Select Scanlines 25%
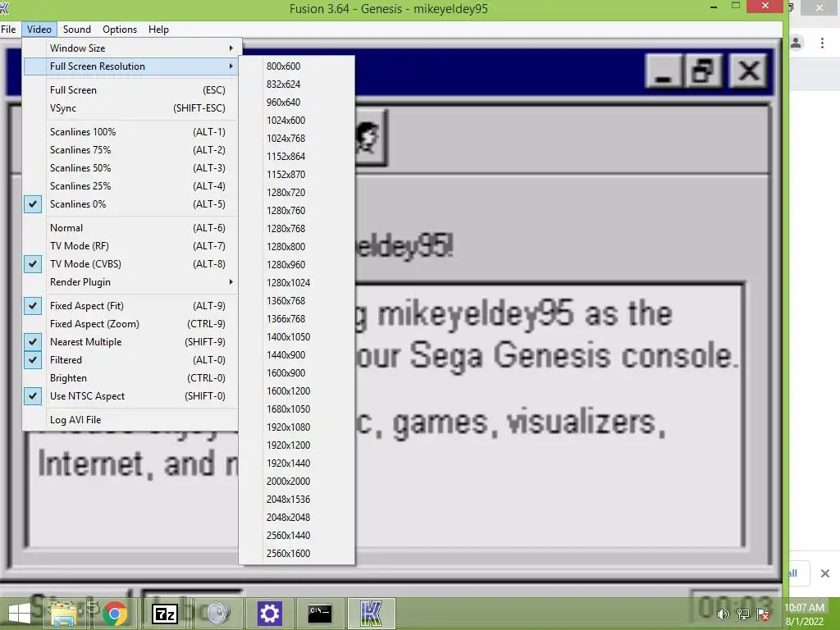The image size is (840, 630). [x=130, y=186]
